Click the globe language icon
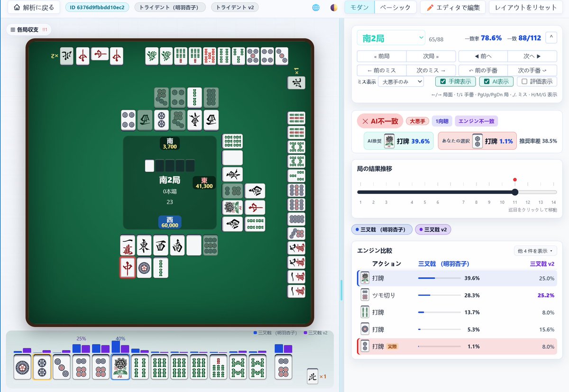The height and width of the screenshot is (392, 569). (x=316, y=8)
